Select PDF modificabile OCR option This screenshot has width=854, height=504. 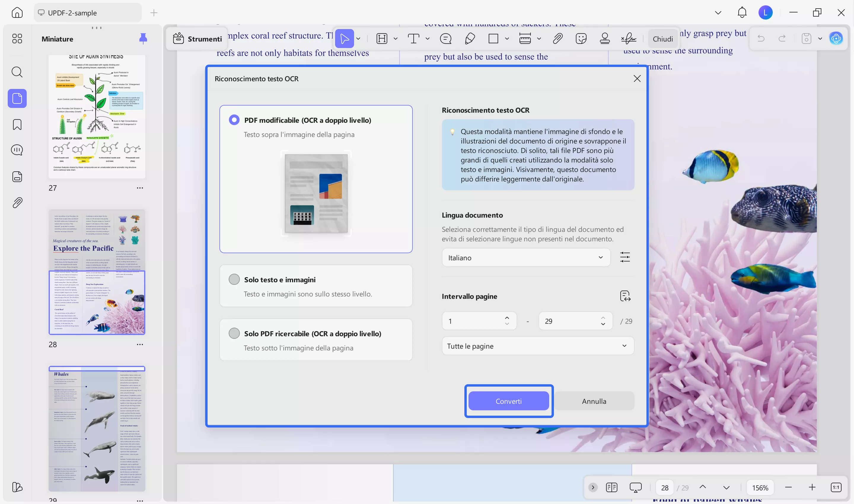click(x=234, y=120)
